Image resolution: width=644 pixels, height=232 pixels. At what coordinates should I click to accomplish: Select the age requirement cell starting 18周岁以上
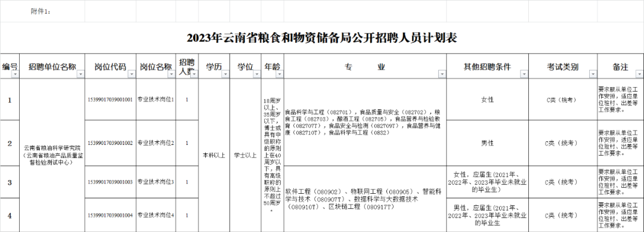(x=273, y=155)
